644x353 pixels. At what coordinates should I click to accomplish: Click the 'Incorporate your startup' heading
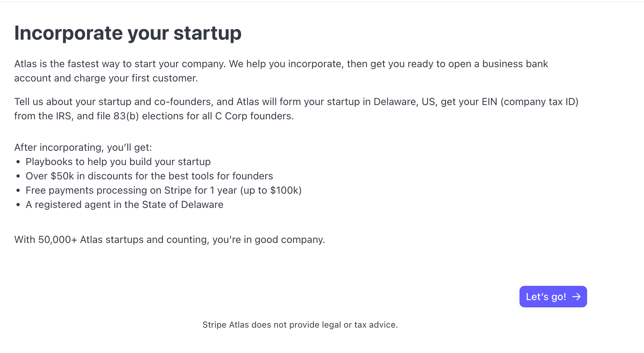(128, 33)
